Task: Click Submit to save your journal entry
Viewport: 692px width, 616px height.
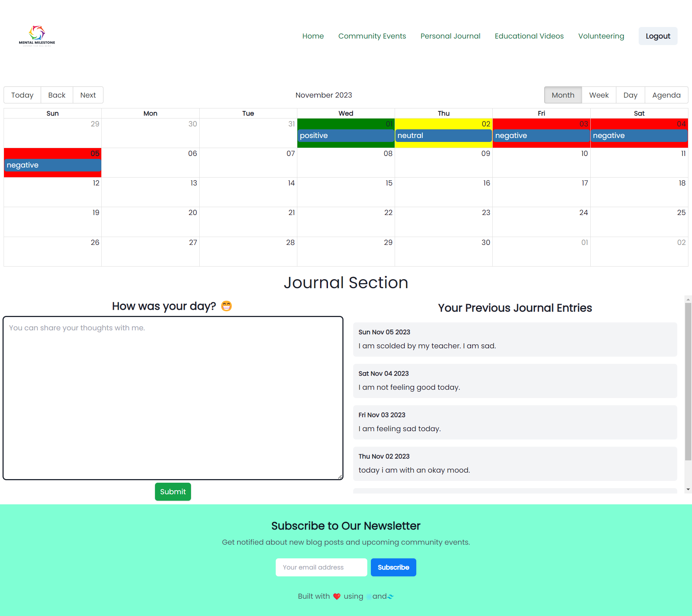Action: pos(173,491)
